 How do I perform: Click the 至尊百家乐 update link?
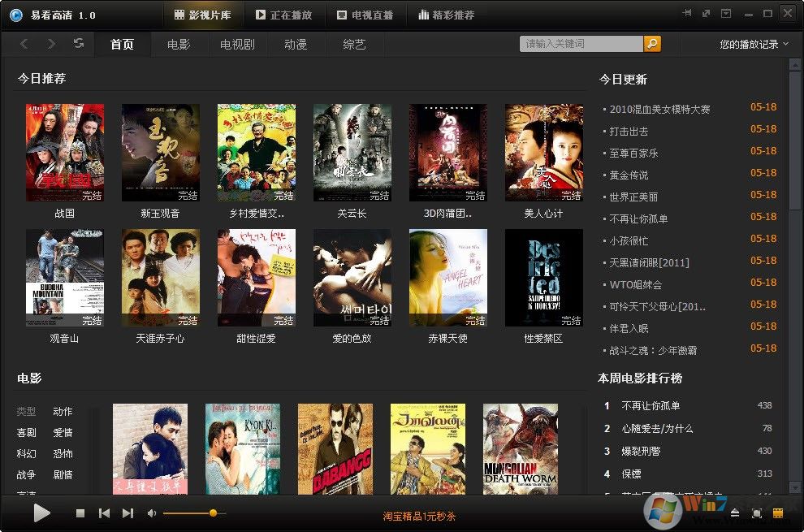(633, 154)
